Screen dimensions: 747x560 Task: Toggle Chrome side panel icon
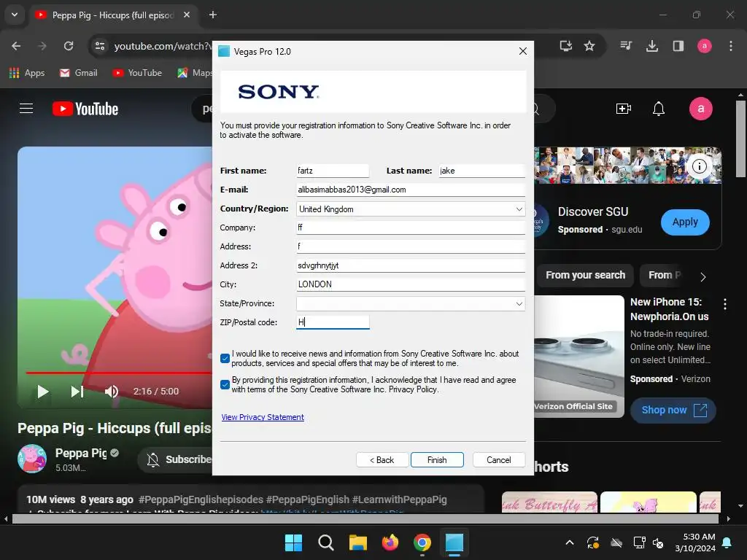click(x=678, y=46)
